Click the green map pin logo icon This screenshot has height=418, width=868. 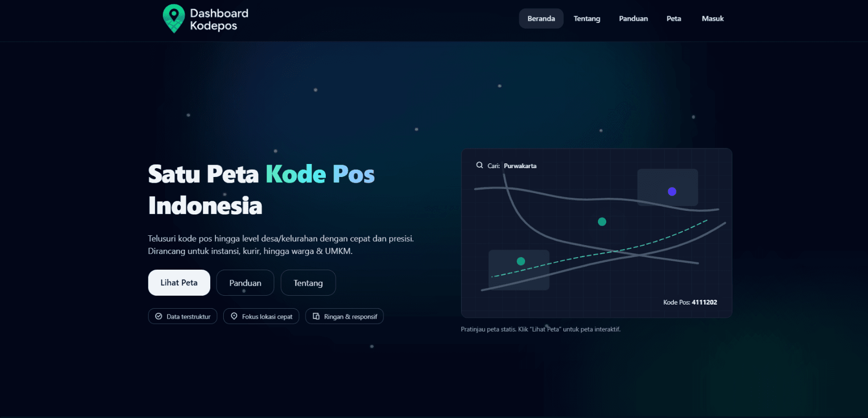pyautogui.click(x=174, y=19)
